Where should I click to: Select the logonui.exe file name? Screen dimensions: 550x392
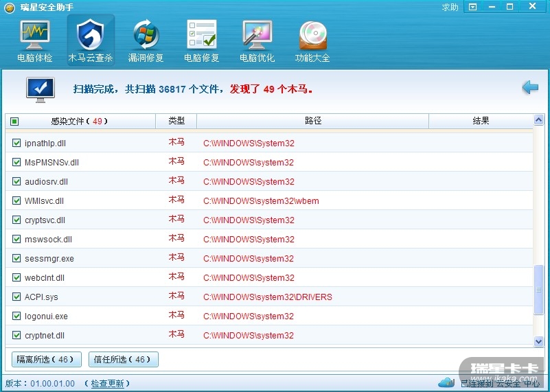(x=46, y=316)
